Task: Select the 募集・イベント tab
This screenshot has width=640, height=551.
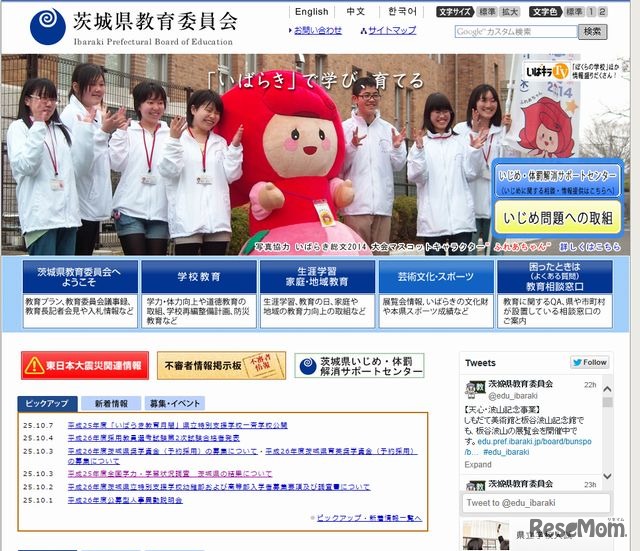Action: [175, 404]
